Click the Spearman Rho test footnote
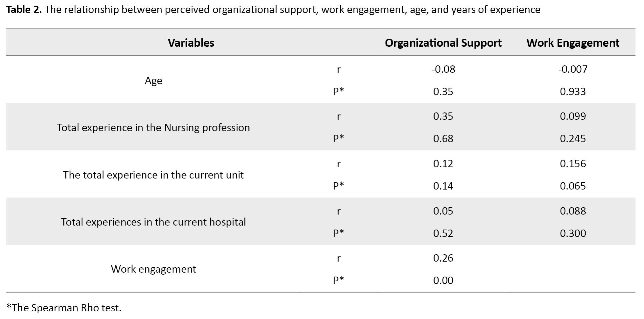This screenshot has width=644, height=319. 64,308
